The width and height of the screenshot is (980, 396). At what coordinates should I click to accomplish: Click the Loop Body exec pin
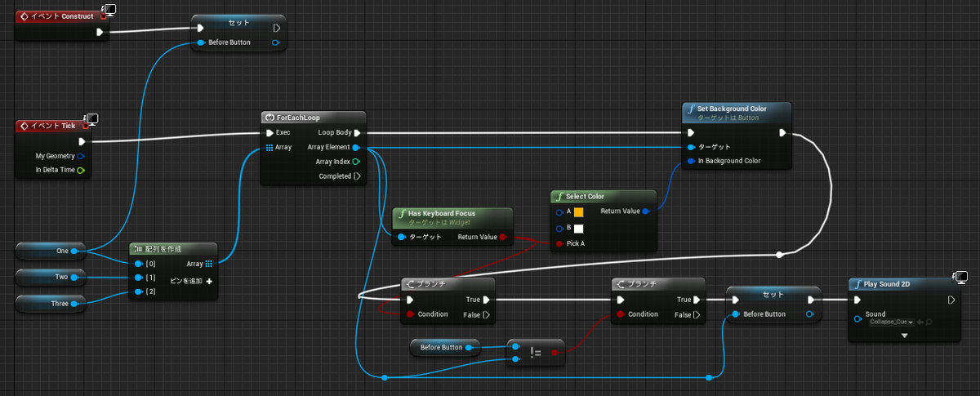click(358, 132)
